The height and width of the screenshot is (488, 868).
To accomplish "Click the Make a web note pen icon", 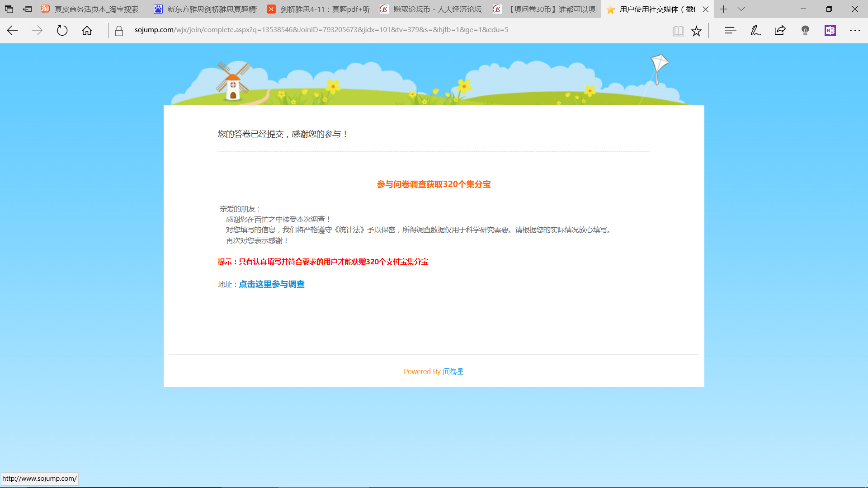I will pyautogui.click(x=755, y=30).
